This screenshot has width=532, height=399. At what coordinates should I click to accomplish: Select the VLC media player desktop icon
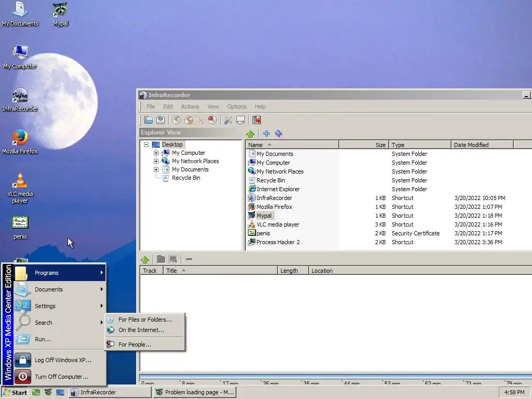coord(20,188)
